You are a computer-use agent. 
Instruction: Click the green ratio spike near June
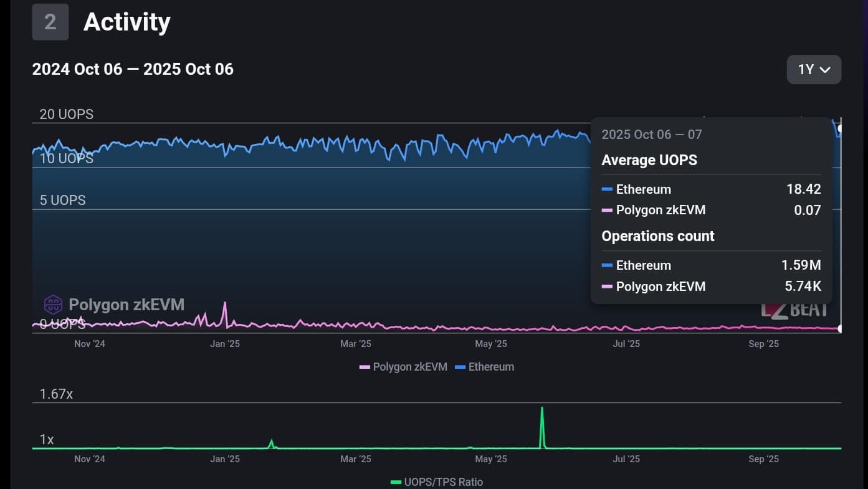click(542, 427)
